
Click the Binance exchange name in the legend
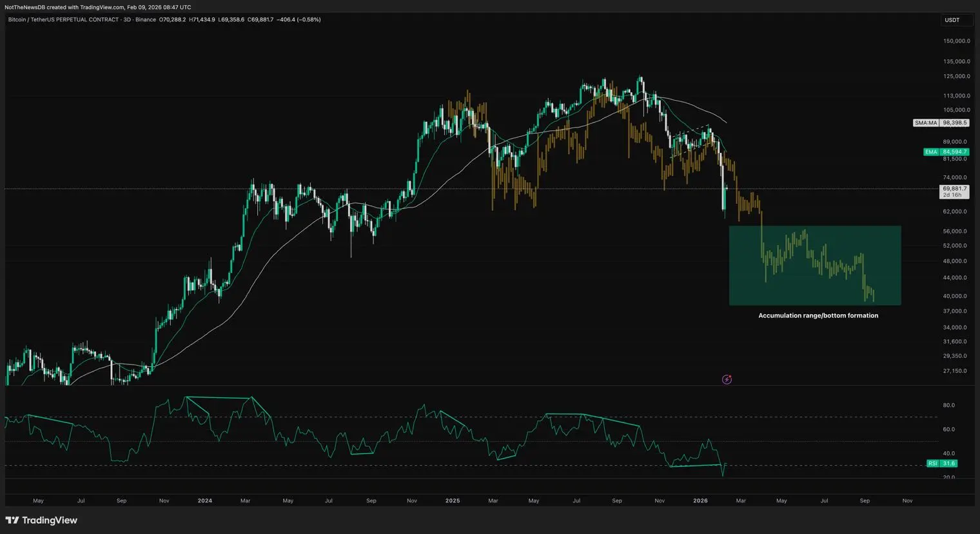click(146, 20)
